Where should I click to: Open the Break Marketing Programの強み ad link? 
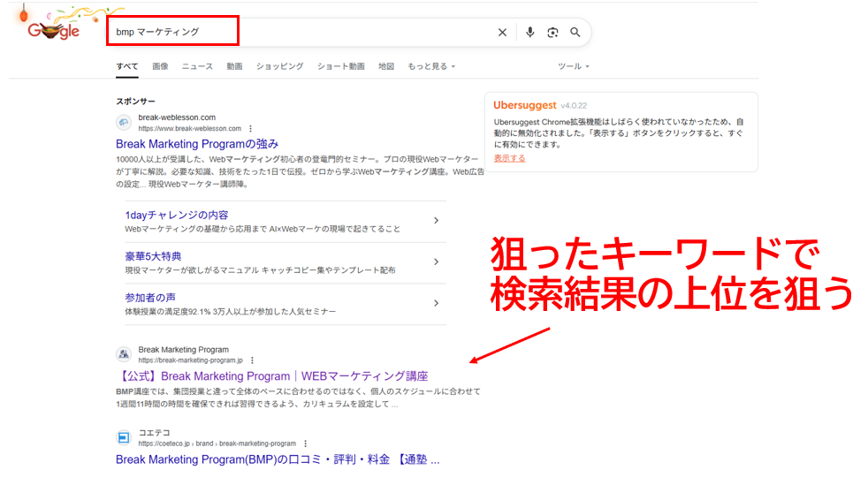pyautogui.click(x=197, y=144)
